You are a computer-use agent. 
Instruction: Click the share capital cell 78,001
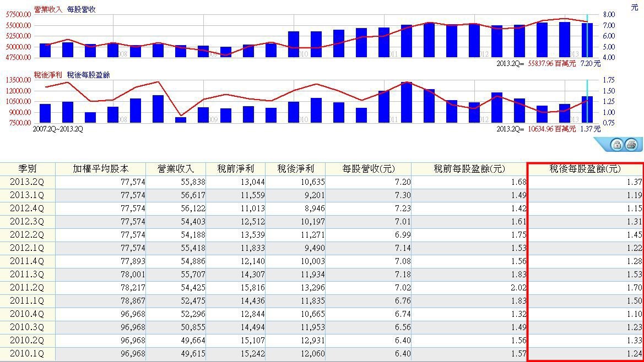(x=101, y=275)
